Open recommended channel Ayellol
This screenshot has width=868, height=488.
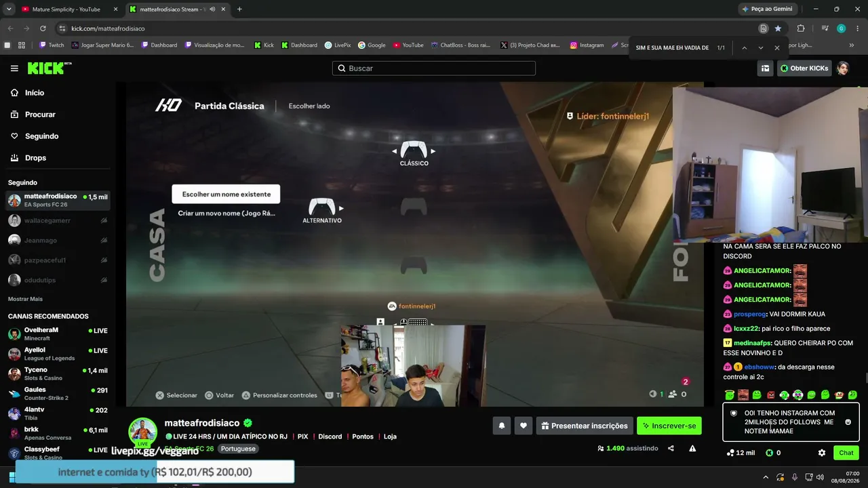tap(58, 354)
